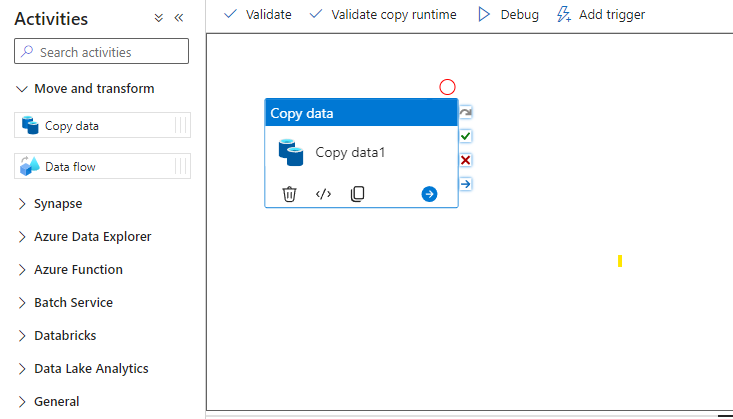Open the code view icon on Copy data1
This screenshot has height=419, width=733.
[x=323, y=194]
